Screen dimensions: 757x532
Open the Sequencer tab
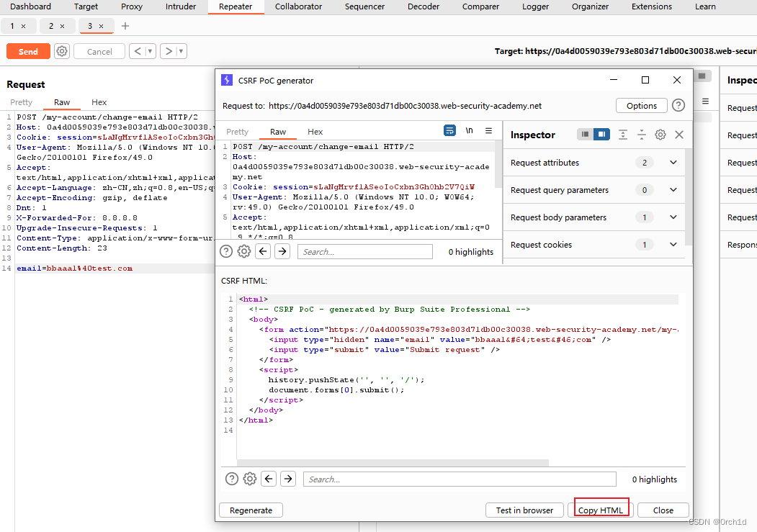pyautogui.click(x=364, y=6)
